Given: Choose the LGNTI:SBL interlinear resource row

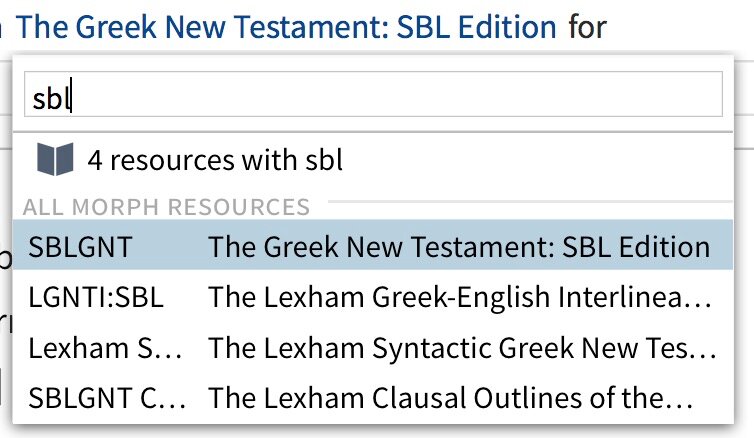Looking at the screenshot, I should [x=373, y=297].
